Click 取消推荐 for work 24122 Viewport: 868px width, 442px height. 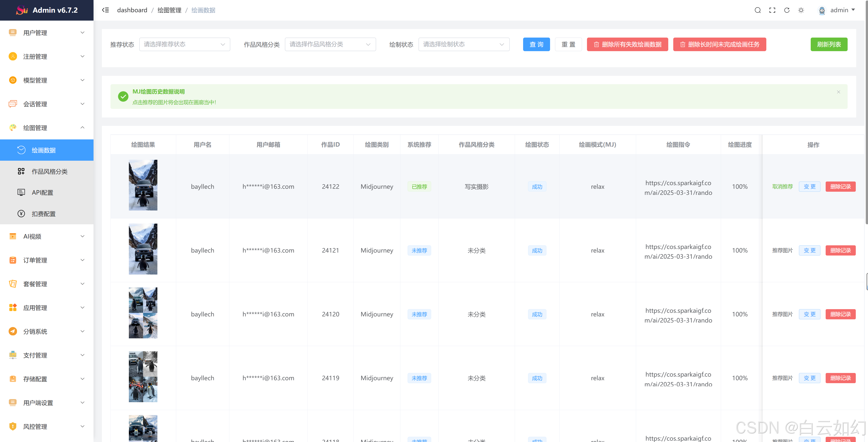[782, 186]
